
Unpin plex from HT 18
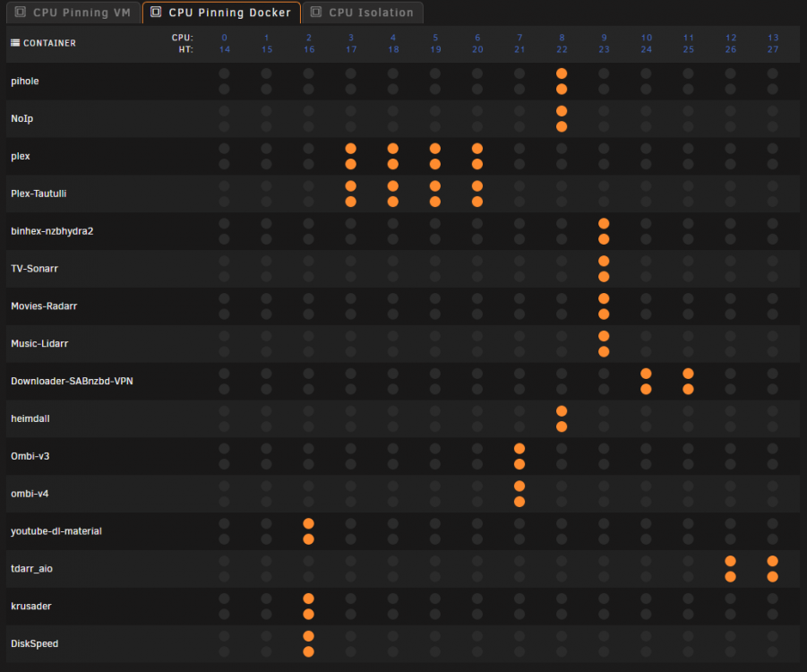392,164
